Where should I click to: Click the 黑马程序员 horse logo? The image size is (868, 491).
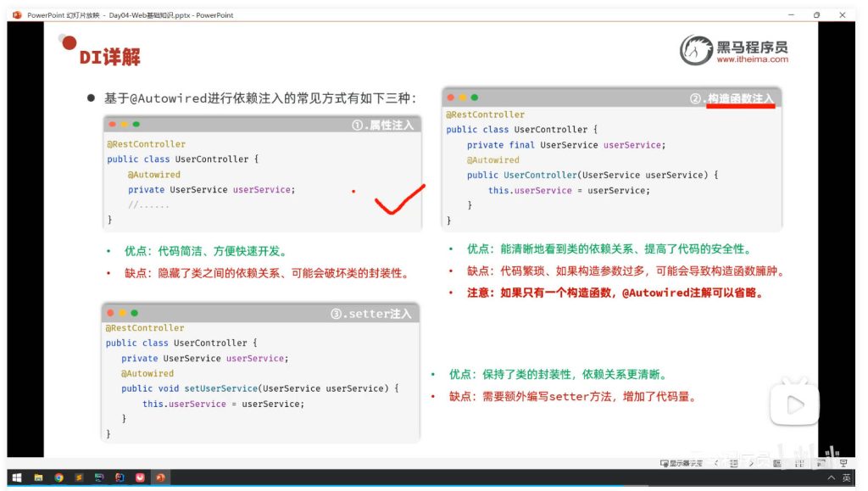(x=695, y=51)
